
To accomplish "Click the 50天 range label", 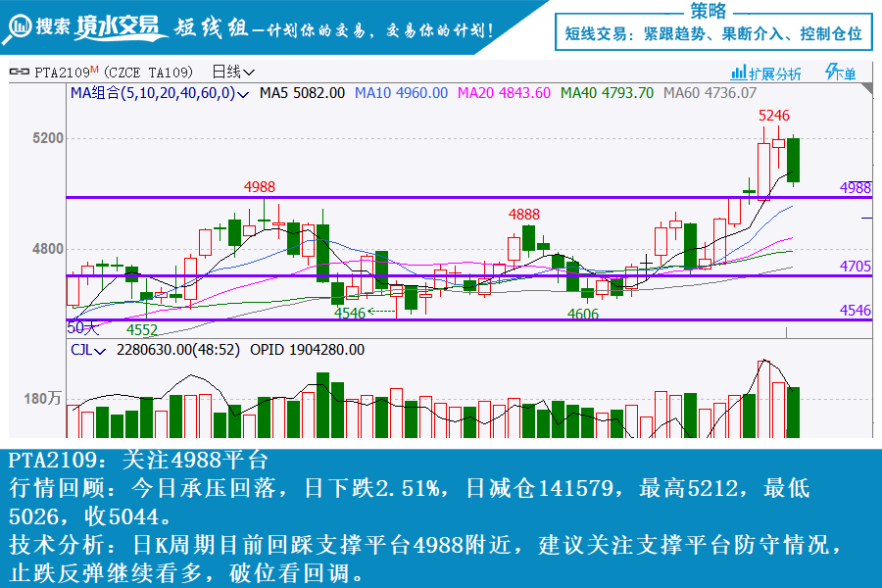I will [x=82, y=327].
